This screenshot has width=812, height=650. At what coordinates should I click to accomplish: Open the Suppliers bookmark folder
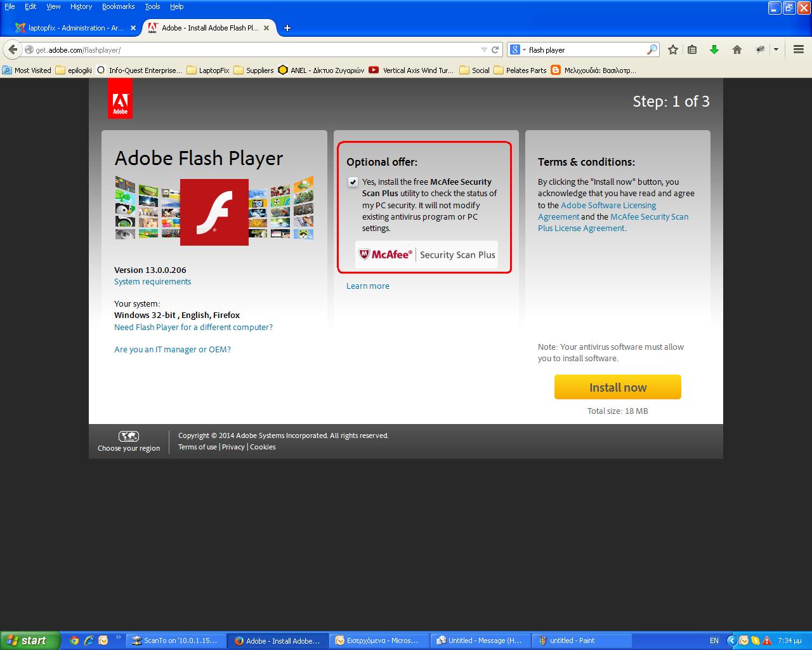click(254, 70)
